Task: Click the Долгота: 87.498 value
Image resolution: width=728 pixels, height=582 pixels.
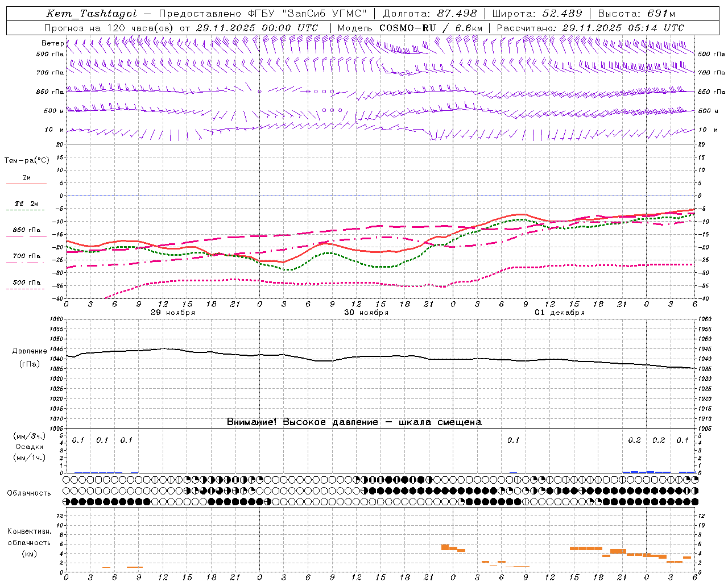Action: (431, 14)
